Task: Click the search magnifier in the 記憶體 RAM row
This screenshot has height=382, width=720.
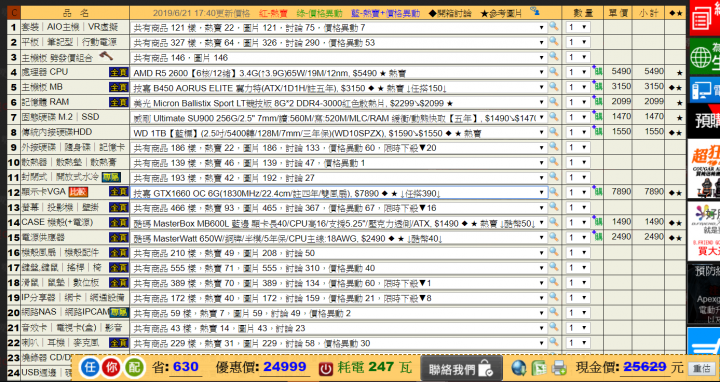Action: click(554, 102)
